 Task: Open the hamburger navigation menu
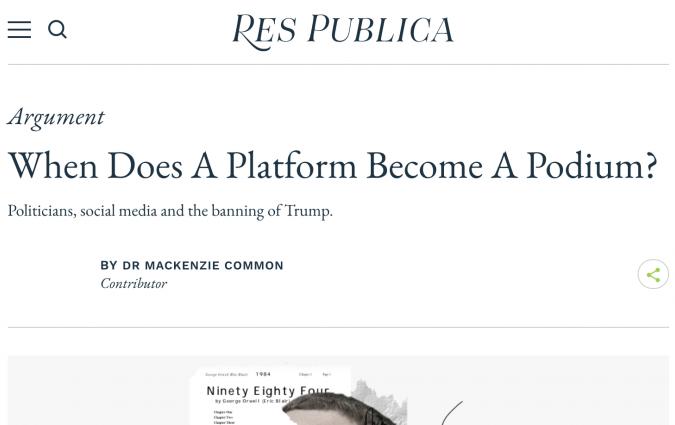pos(19,30)
